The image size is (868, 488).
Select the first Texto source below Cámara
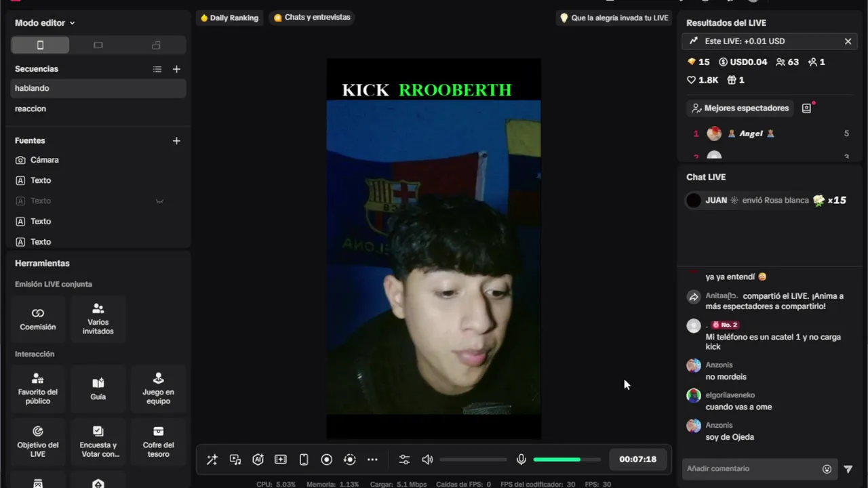point(98,180)
